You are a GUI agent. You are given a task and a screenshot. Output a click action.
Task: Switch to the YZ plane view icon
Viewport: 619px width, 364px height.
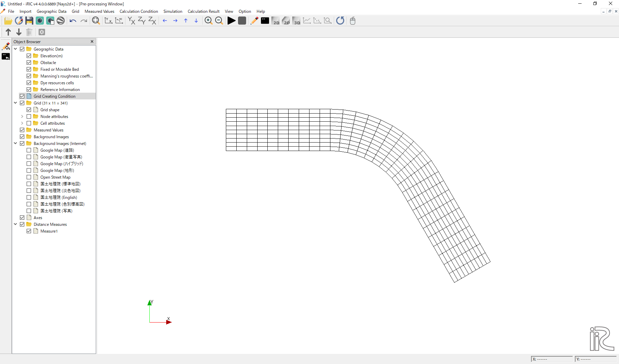[142, 21]
